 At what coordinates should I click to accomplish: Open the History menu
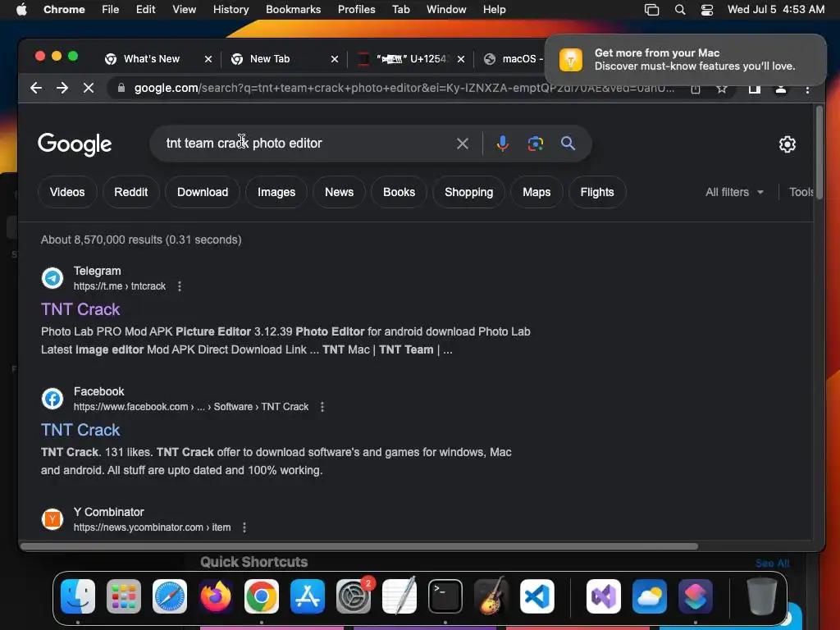point(231,10)
